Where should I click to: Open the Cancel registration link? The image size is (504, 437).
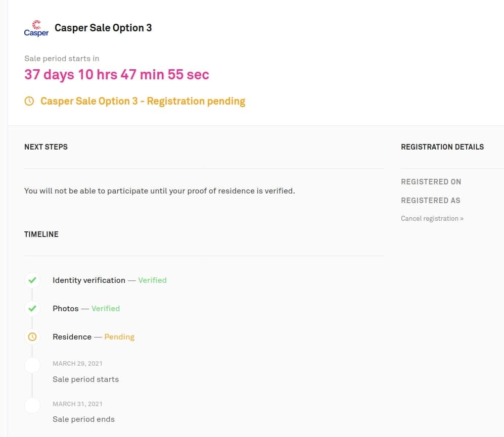click(x=432, y=218)
